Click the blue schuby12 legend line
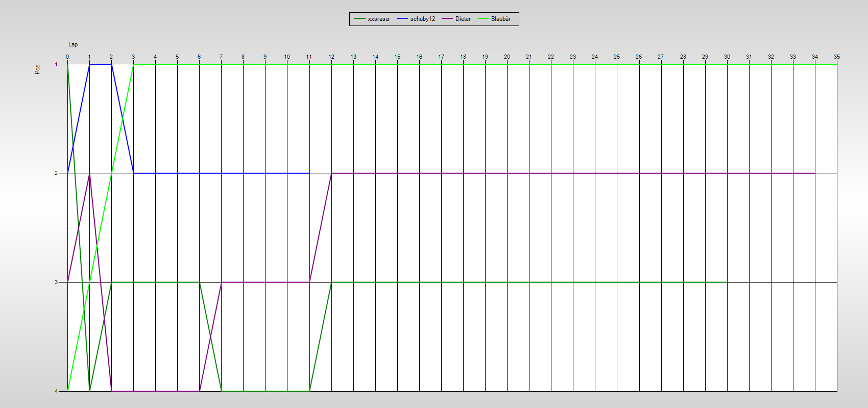The image size is (868, 408). (x=402, y=19)
